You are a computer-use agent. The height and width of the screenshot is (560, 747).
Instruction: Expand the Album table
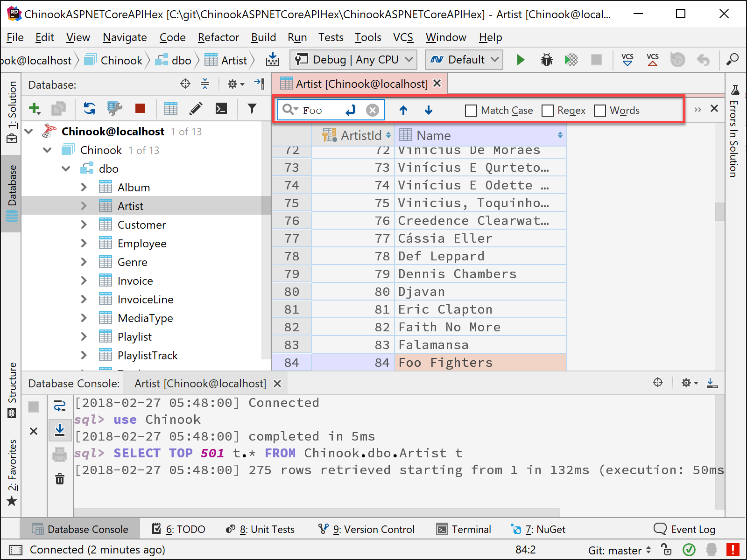(84, 188)
